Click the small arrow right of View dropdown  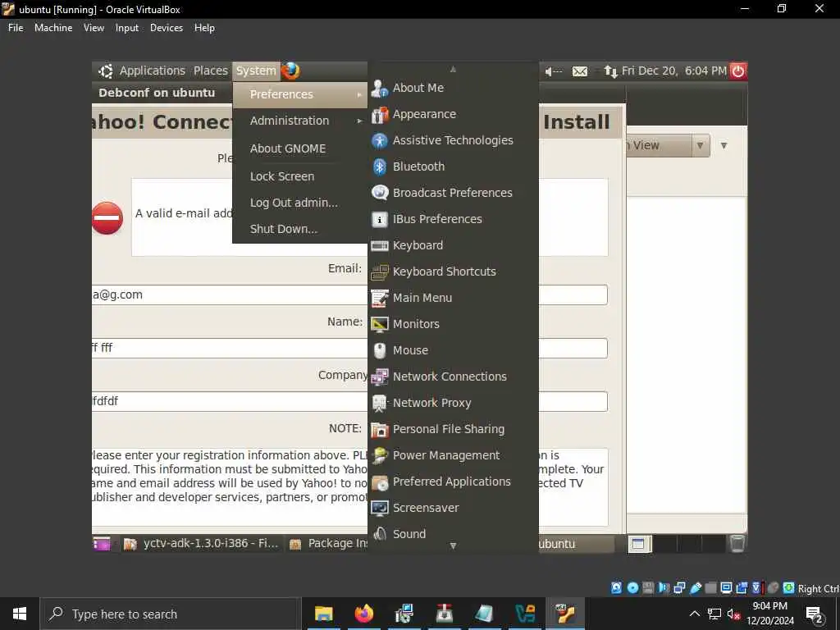pyautogui.click(x=724, y=146)
